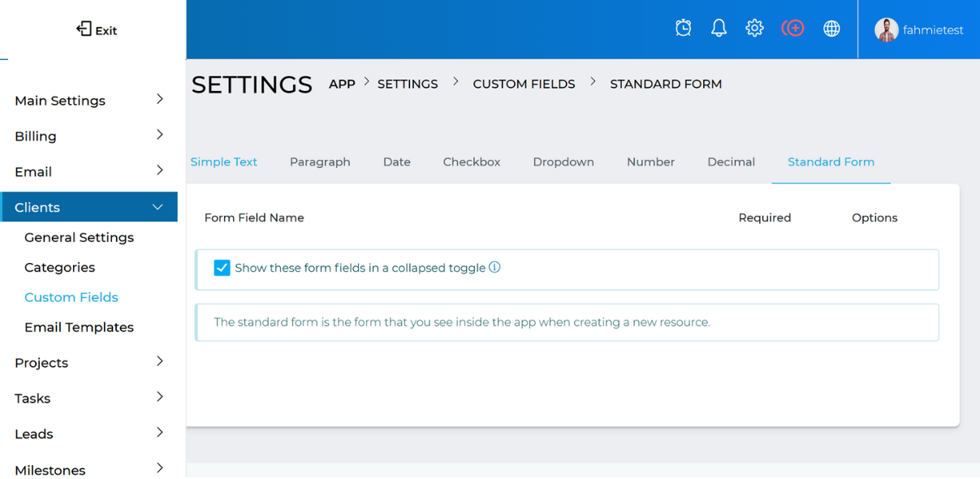Switch to the Paragraph tab
Image resolution: width=980 pixels, height=479 pixels.
tap(320, 162)
